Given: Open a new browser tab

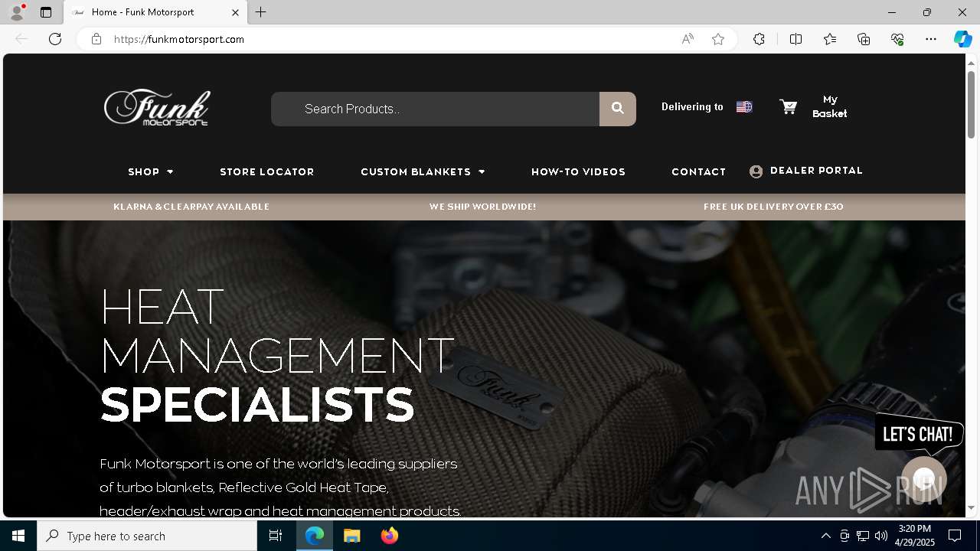Looking at the screenshot, I should [x=261, y=12].
